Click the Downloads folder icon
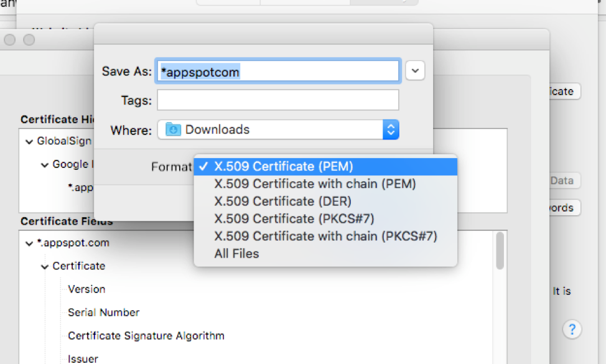Screen dimensions: 606x364 (x=174, y=129)
